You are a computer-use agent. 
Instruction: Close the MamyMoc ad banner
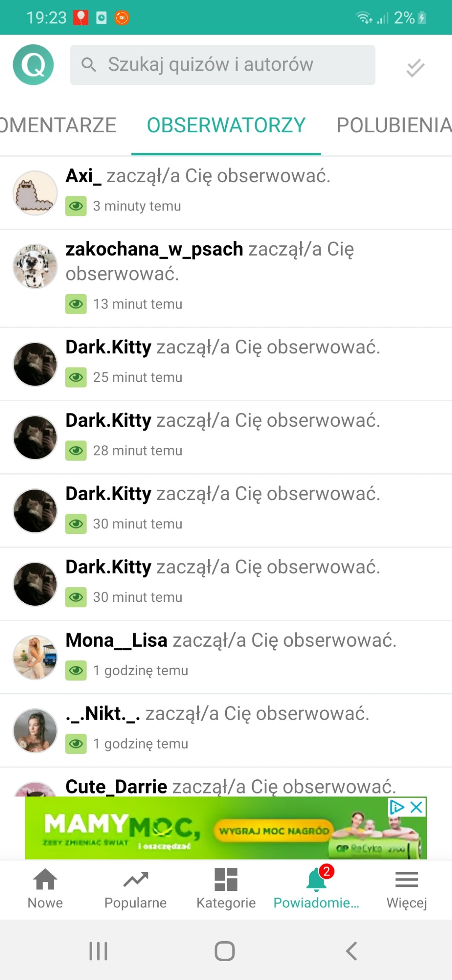416,807
